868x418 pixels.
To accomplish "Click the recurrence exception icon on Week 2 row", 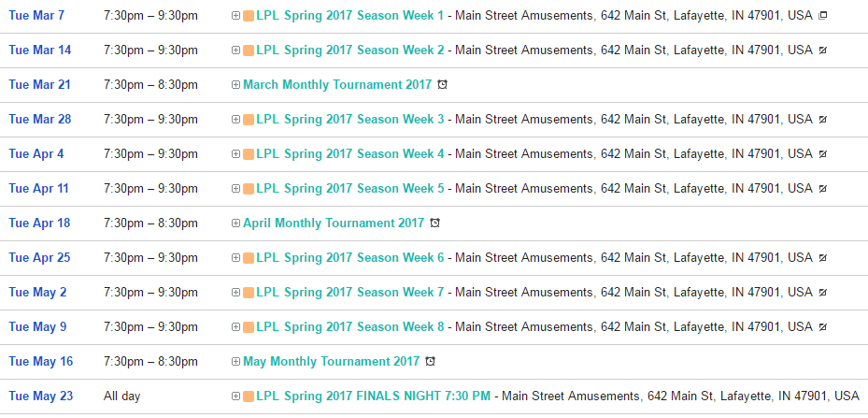I will coord(822,50).
